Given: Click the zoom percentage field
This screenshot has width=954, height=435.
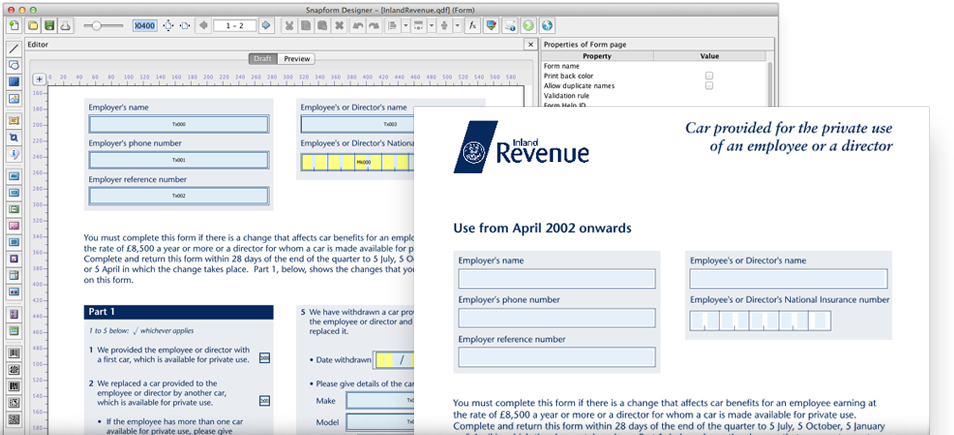Looking at the screenshot, I should click(145, 26).
